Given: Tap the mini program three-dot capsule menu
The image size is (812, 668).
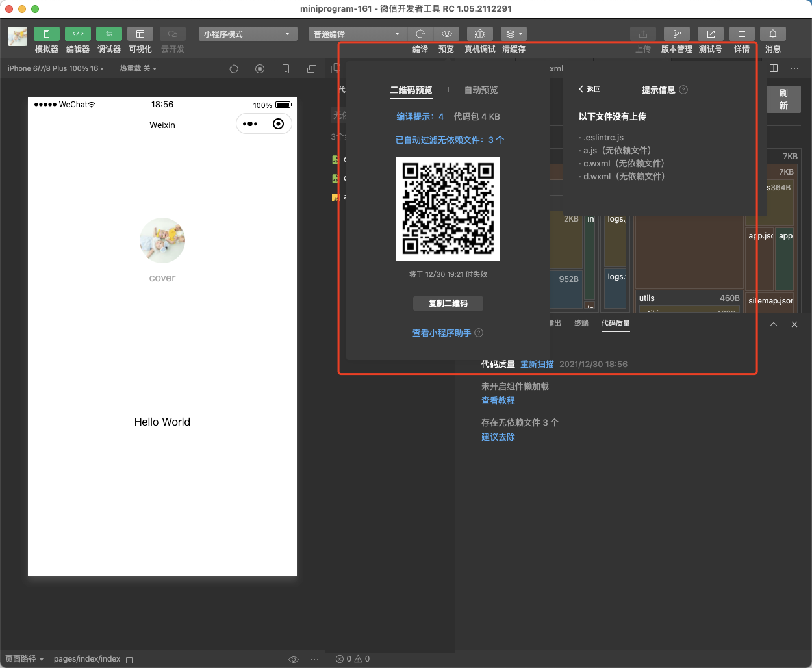Looking at the screenshot, I should coord(250,124).
